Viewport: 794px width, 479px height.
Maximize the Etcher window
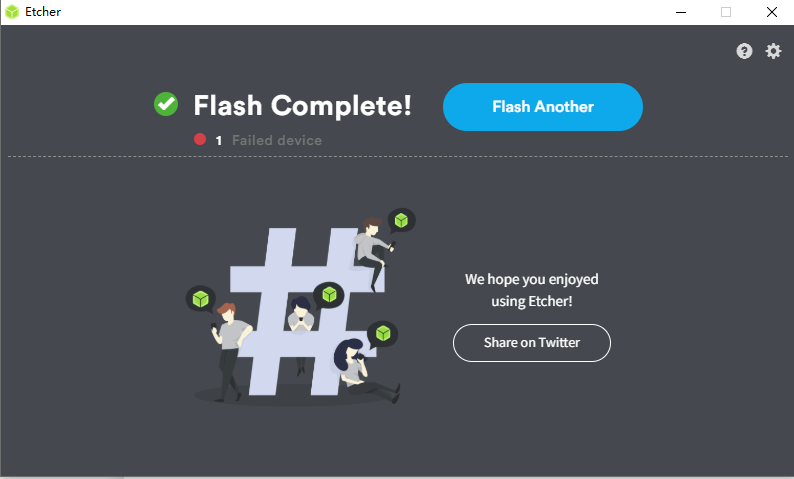pyautogui.click(x=726, y=12)
